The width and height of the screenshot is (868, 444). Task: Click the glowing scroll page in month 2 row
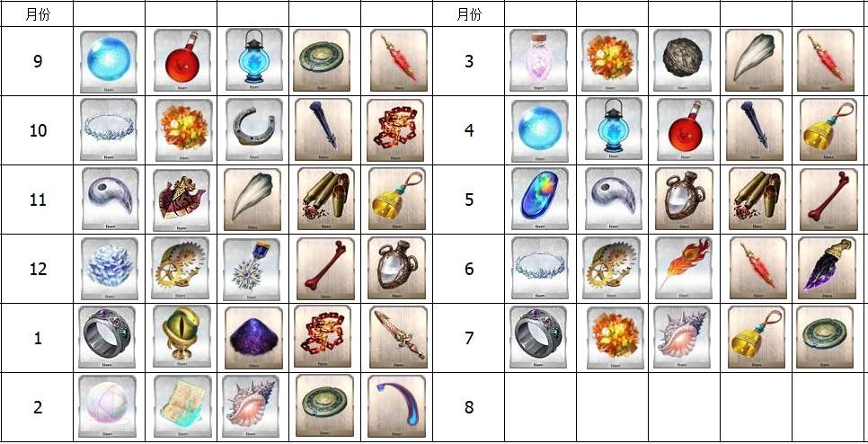(x=182, y=407)
